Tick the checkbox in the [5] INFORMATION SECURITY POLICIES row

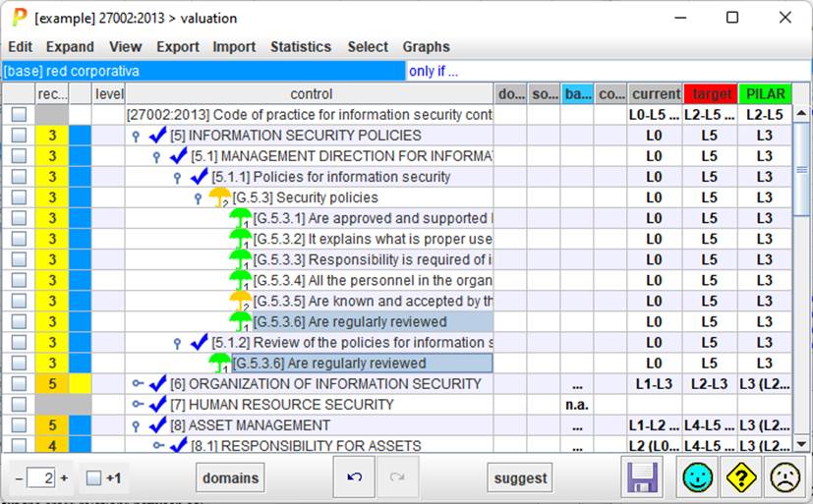[x=20, y=136]
